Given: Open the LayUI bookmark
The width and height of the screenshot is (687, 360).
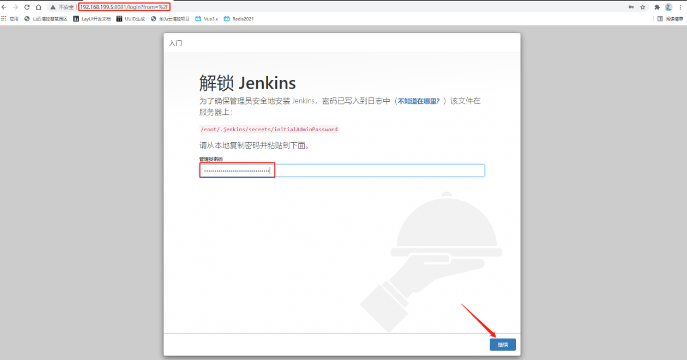Looking at the screenshot, I should tap(92, 19).
